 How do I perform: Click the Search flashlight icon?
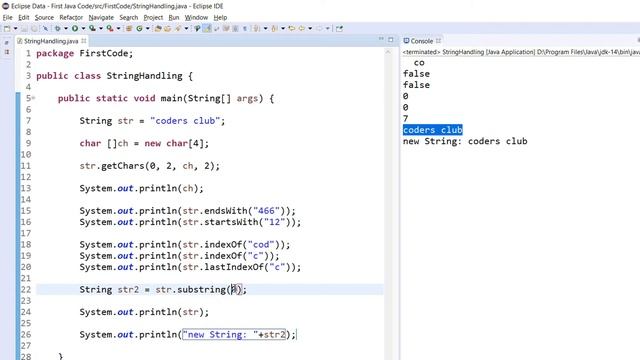point(178,29)
